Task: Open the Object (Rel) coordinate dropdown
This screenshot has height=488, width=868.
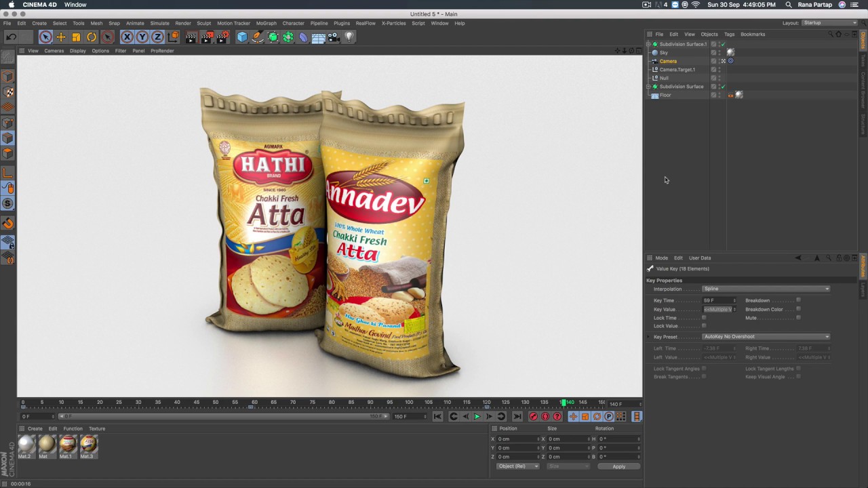Action: pyautogui.click(x=517, y=466)
